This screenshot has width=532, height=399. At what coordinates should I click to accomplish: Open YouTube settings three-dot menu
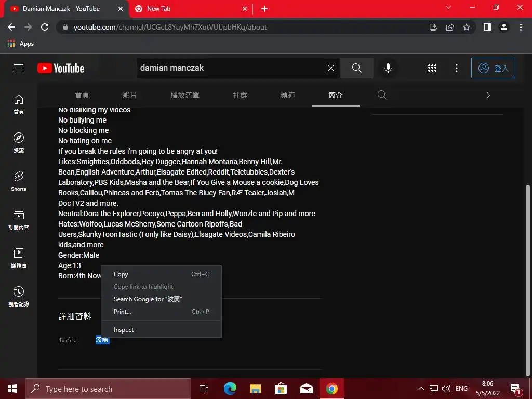click(x=456, y=68)
